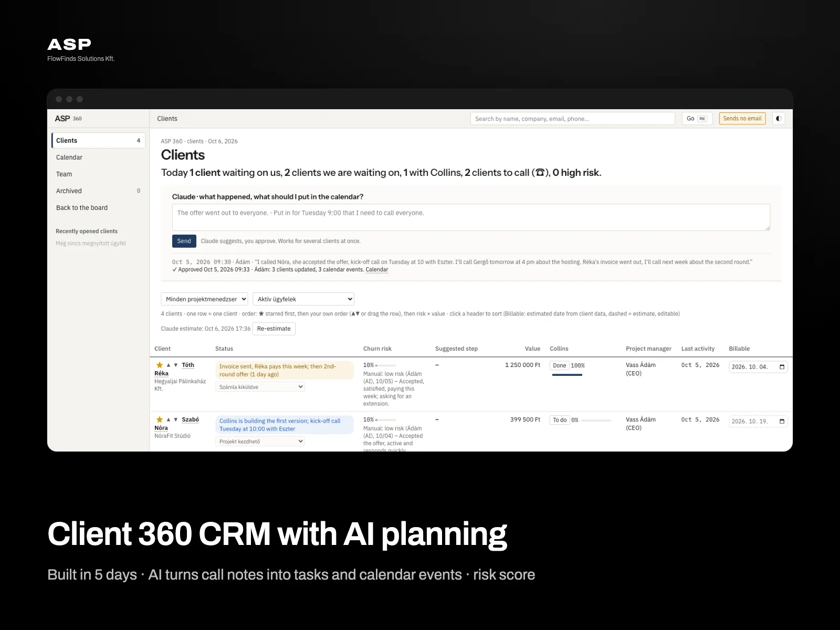Click the Re-estimate button
Image resolution: width=840 pixels, height=630 pixels.
pos(274,329)
